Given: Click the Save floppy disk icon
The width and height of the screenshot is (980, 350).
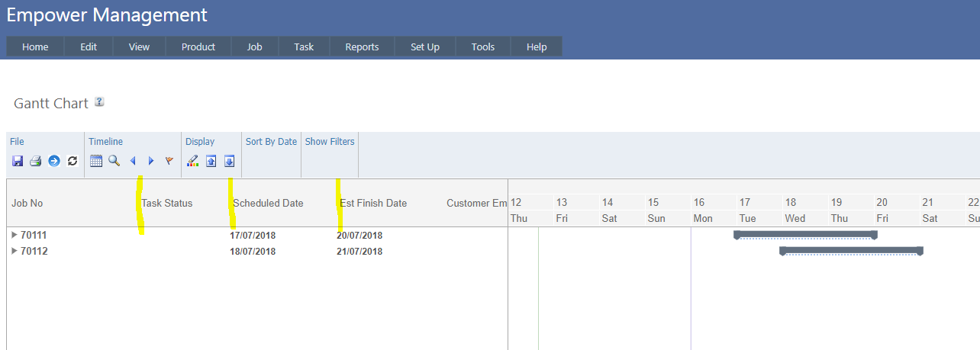Looking at the screenshot, I should coord(18,161).
